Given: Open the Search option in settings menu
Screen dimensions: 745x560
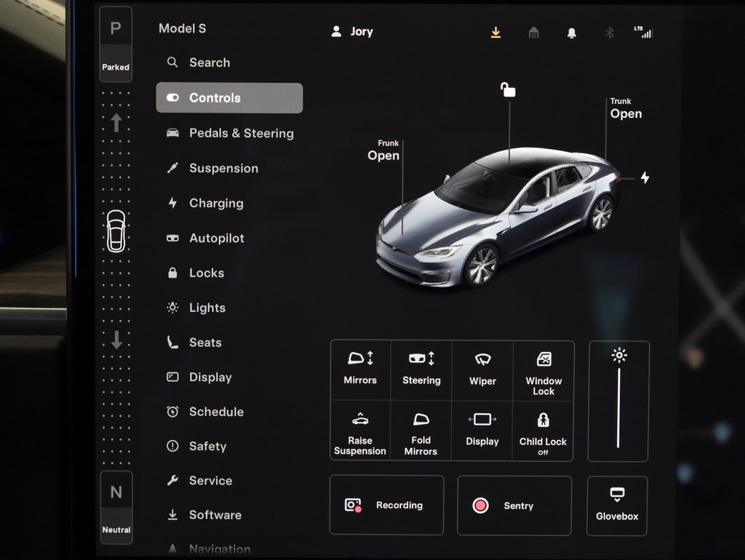Looking at the screenshot, I should coord(199,63).
